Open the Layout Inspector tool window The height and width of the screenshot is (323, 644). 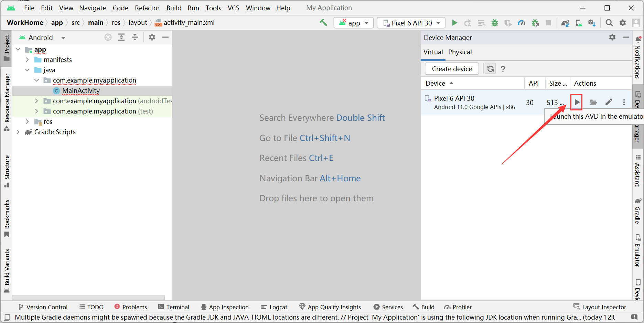[600, 307]
